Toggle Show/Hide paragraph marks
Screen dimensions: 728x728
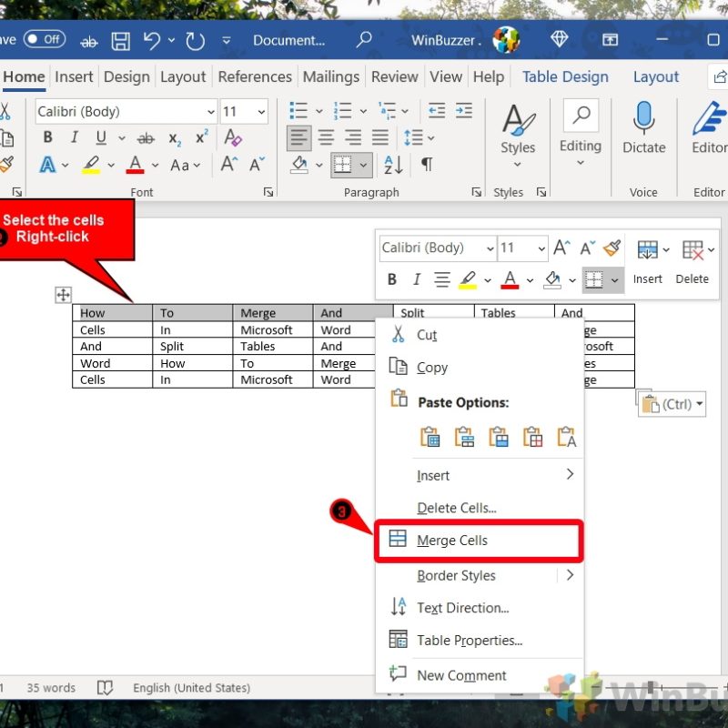pyautogui.click(x=427, y=165)
